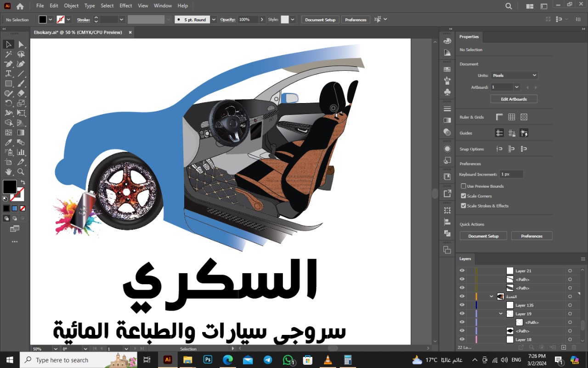Select the Magic Wand tool

click(x=8, y=54)
